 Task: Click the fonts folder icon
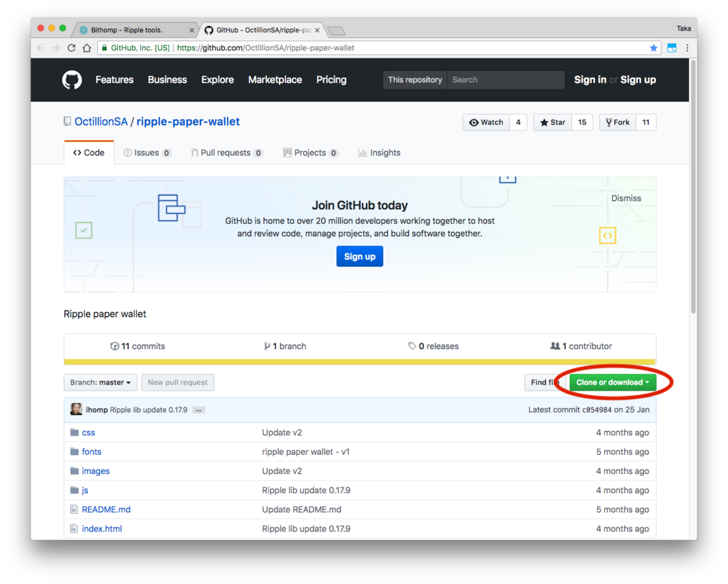point(74,452)
